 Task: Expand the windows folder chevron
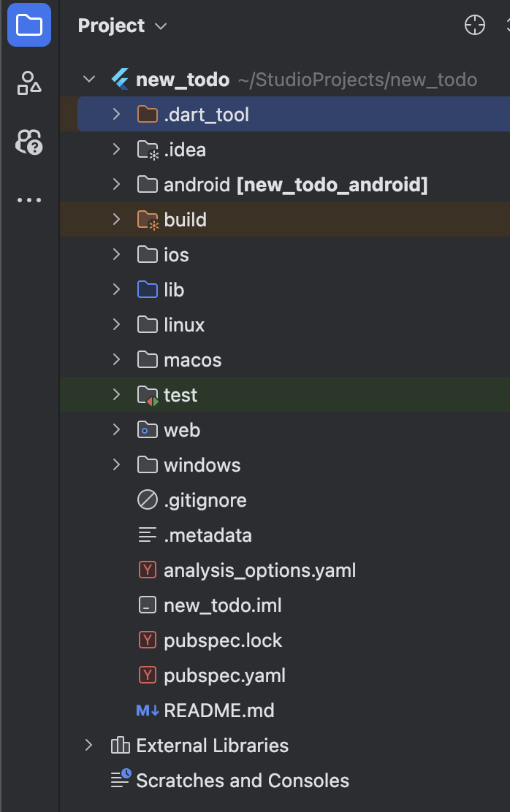pos(117,465)
